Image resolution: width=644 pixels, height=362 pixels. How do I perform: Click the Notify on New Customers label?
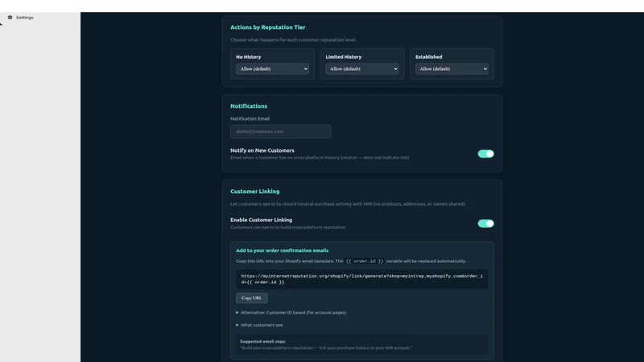coord(262,150)
